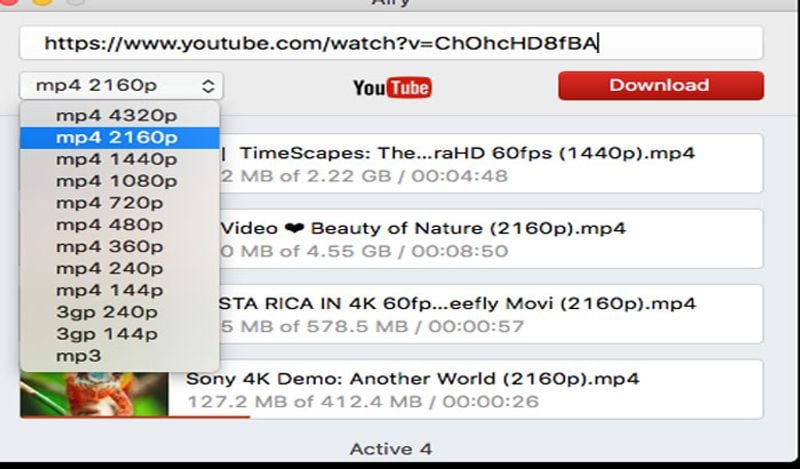Image resolution: width=800 pixels, height=469 pixels.
Task: Click the Sony 4K Demo progress bar
Action: click(x=135, y=417)
